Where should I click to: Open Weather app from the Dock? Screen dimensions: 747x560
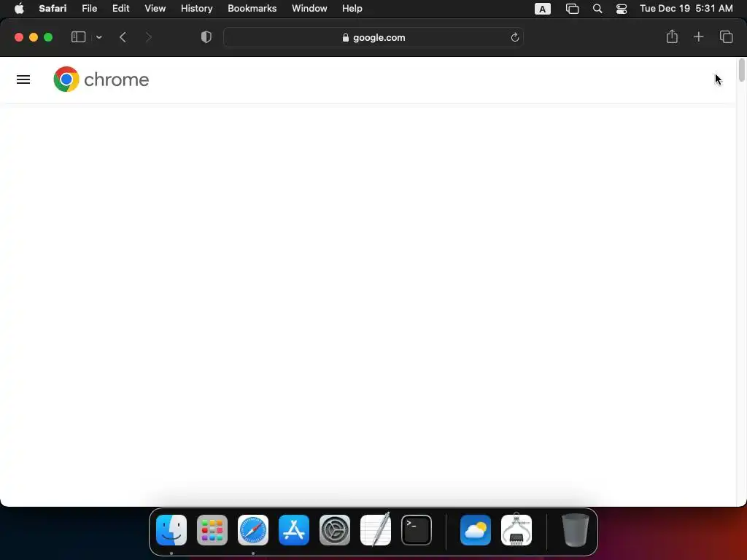click(476, 530)
